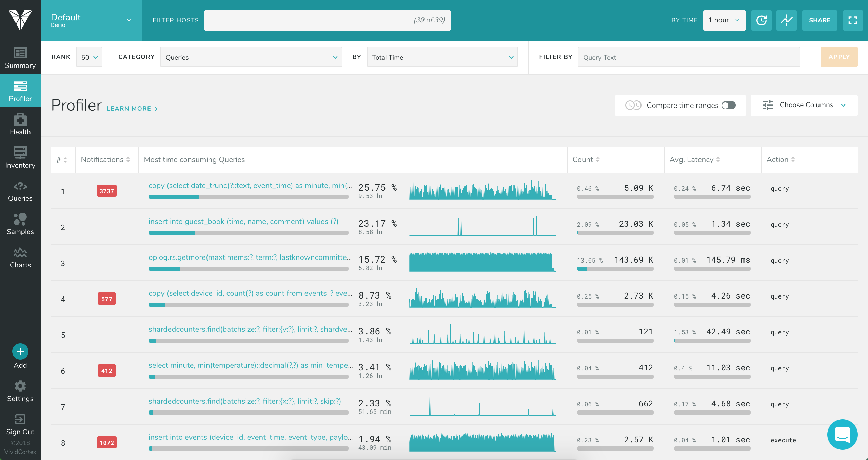Open the Samples view icon

coord(20,219)
